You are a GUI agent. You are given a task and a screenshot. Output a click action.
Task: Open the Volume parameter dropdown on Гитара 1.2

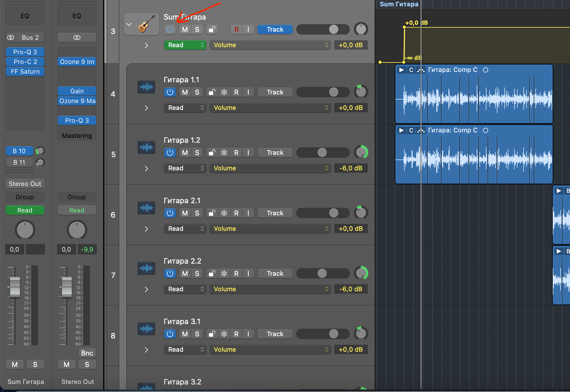coord(270,168)
